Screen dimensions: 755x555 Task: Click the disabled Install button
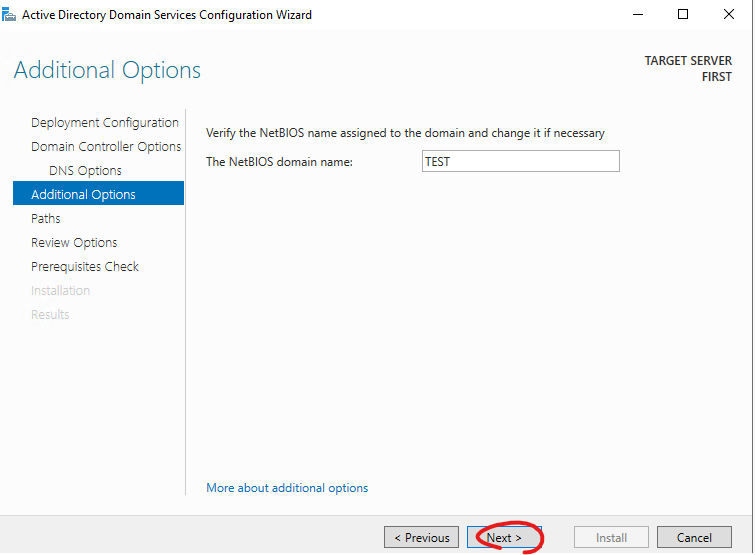[611, 537]
